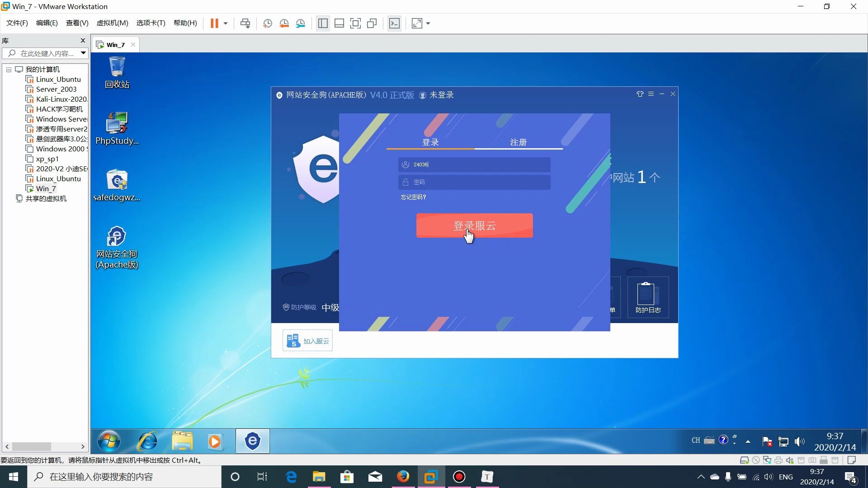Click the Win7 volume tray icon
The image size is (868, 488).
point(799,441)
